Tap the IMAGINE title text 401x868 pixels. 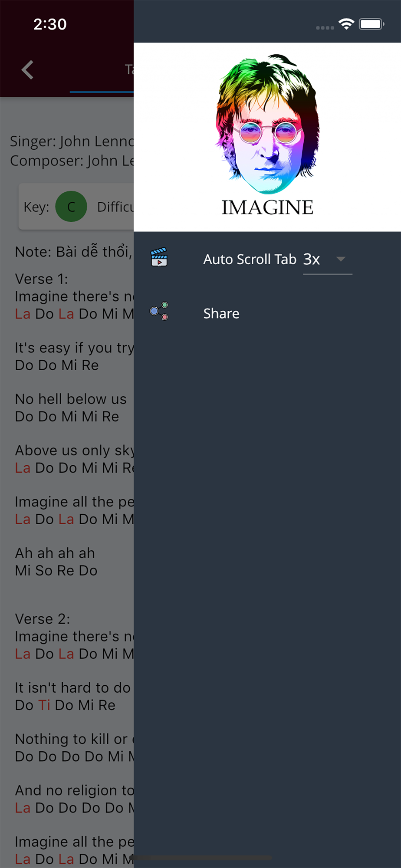pyautogui.click(x=267, y=207)
